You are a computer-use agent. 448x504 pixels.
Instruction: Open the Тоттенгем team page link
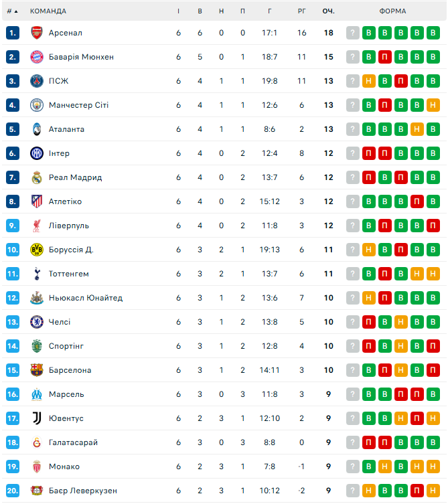click(x=69, y=274)
